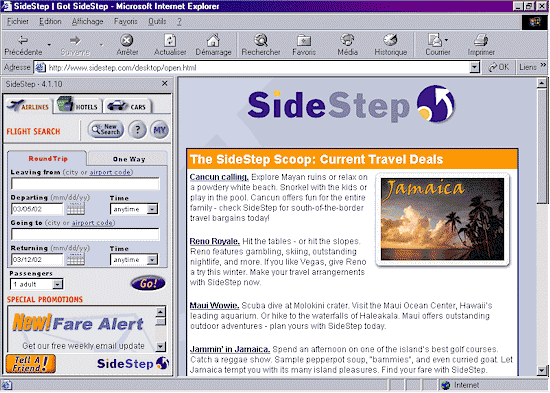Click the question mark help button
Image resolution: width=550 pixels, height=393 pixels.
pos(137,130)
